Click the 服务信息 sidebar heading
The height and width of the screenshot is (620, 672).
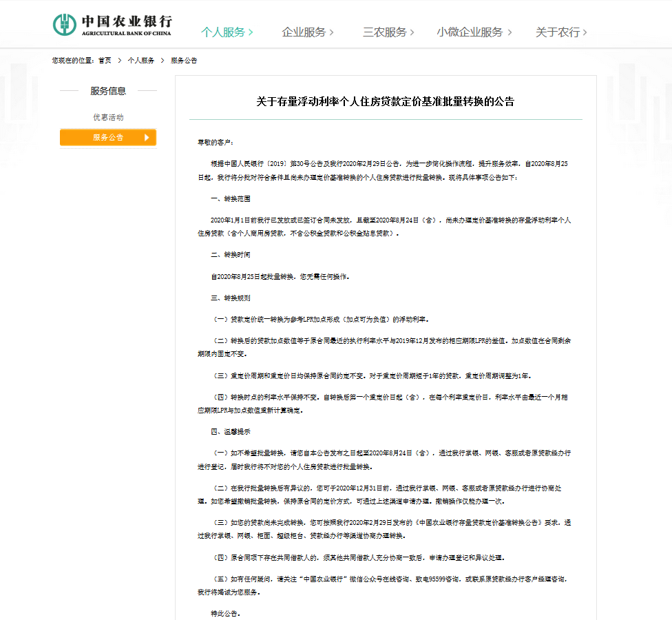107,91
